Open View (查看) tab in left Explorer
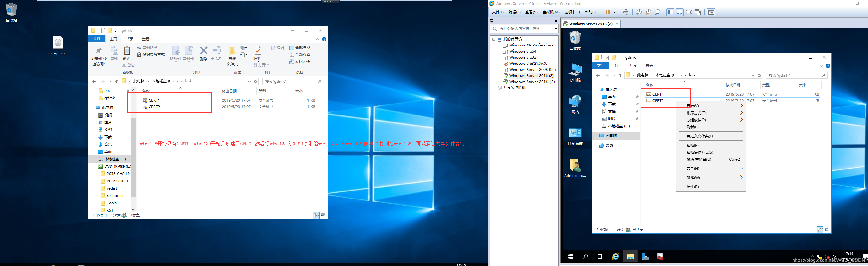 point(146,39)
